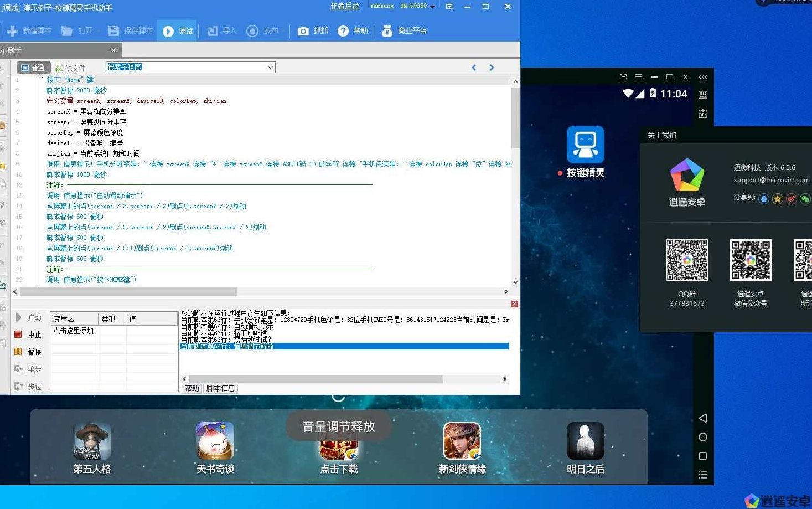The image size is (812, 509).
Task: Start debugging with the 调试 toolbar icon
Action: point(177,30)
